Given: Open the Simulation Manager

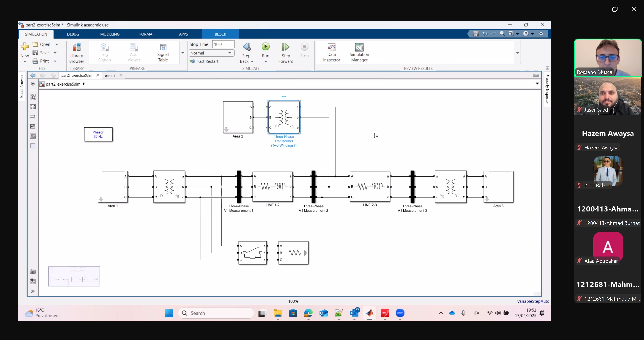Looking at the screenshot, I should 359,53.
